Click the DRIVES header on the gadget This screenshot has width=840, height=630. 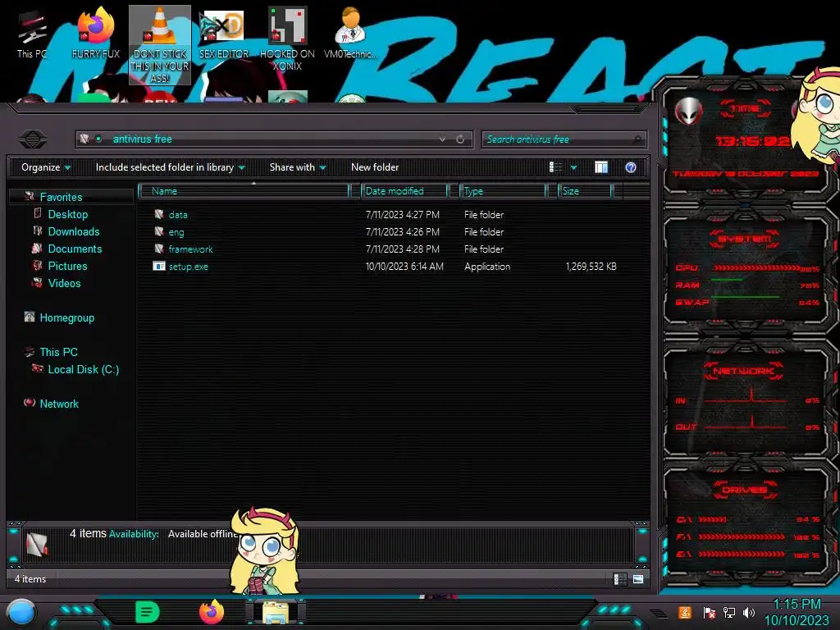(x=744, y=490)
